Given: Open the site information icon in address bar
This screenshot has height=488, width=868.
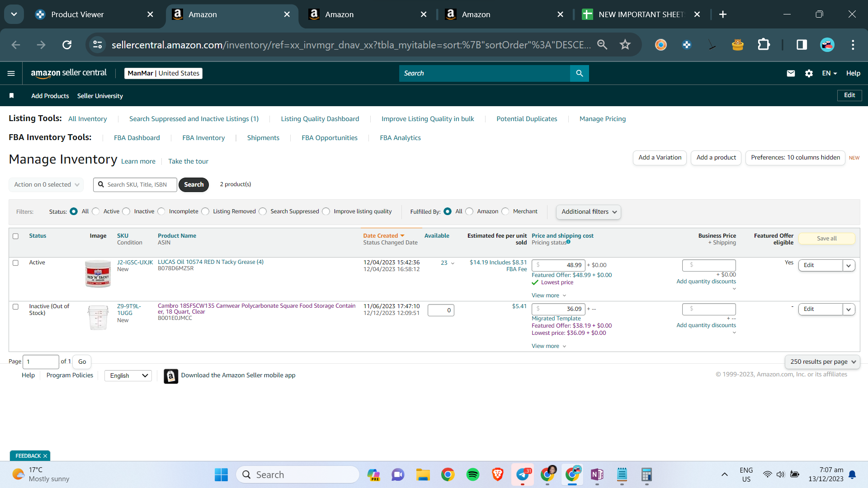Looking at the screenshot, I should point(98,45).
